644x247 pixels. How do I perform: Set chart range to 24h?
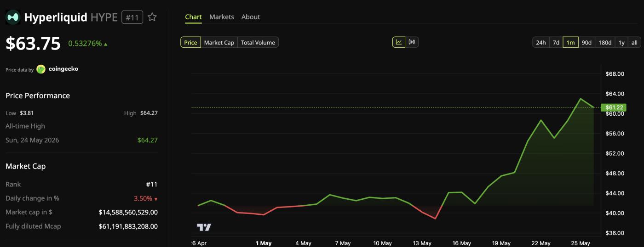click(541, 42)
